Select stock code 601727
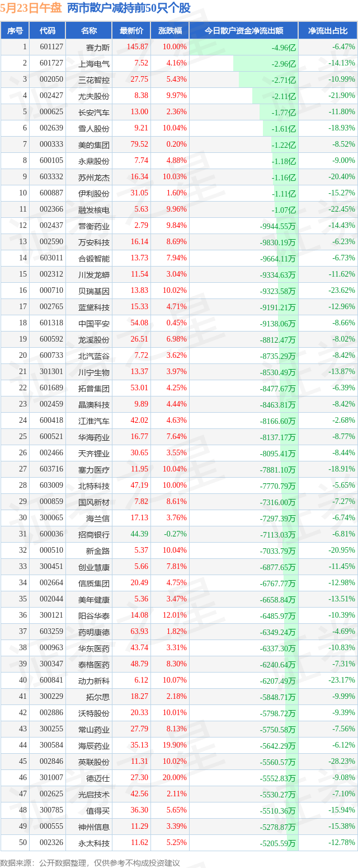The width and height of the screenshot is (358, 868). coord(51,63)
